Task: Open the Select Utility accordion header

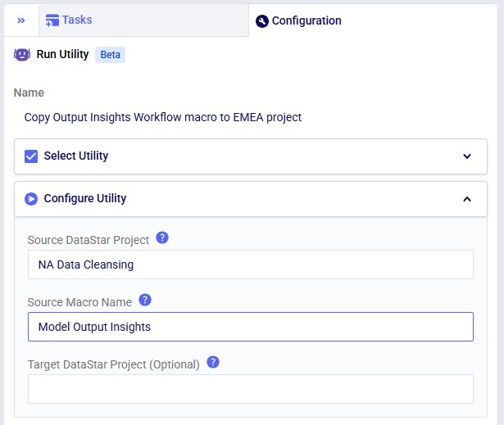Action: (x=246, y=156)
